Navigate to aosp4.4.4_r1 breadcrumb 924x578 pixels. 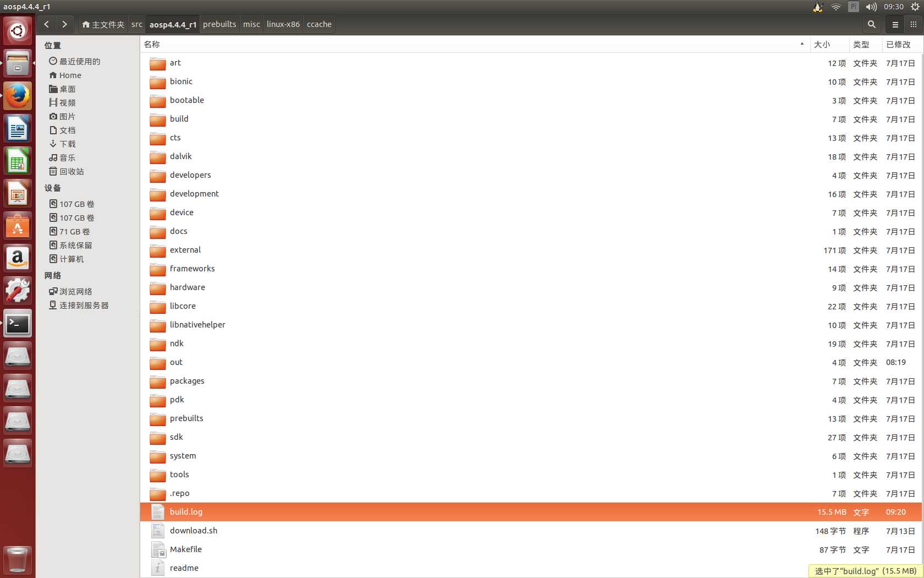(173, 24)
